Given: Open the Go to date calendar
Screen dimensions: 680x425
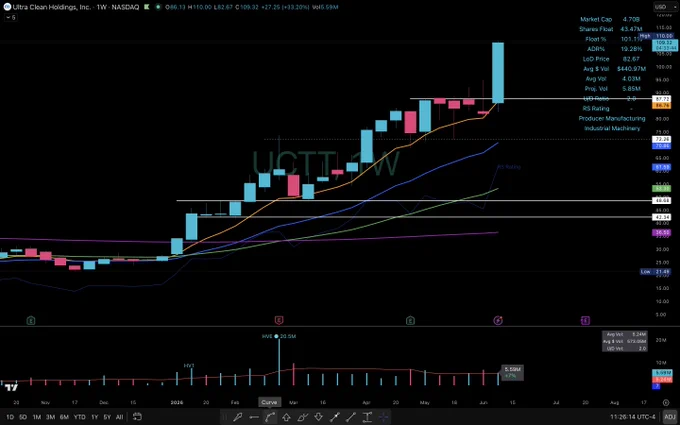Looking at the screenshot, I should 137,417.
